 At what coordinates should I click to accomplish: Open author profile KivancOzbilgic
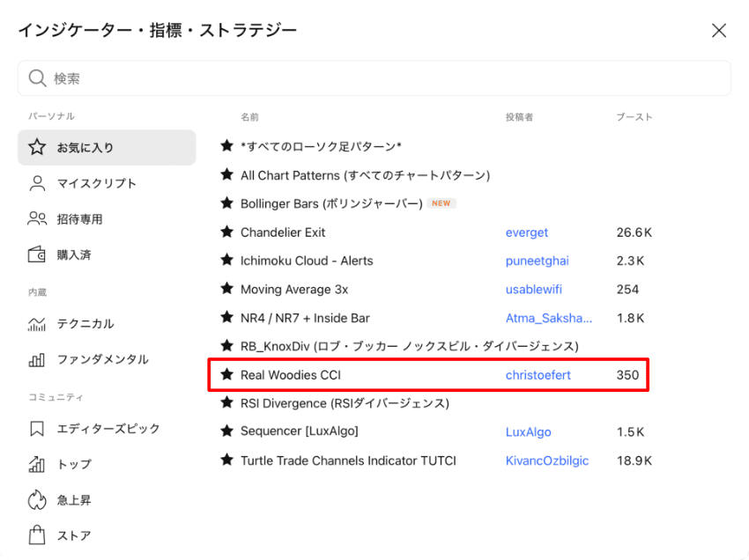(547, 461)
